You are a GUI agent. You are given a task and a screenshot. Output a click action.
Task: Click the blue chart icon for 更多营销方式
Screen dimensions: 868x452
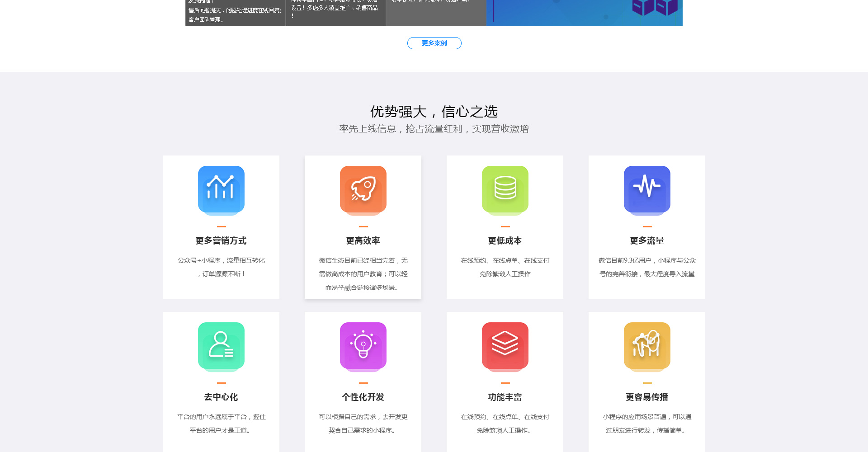click(x=221, y=189)
